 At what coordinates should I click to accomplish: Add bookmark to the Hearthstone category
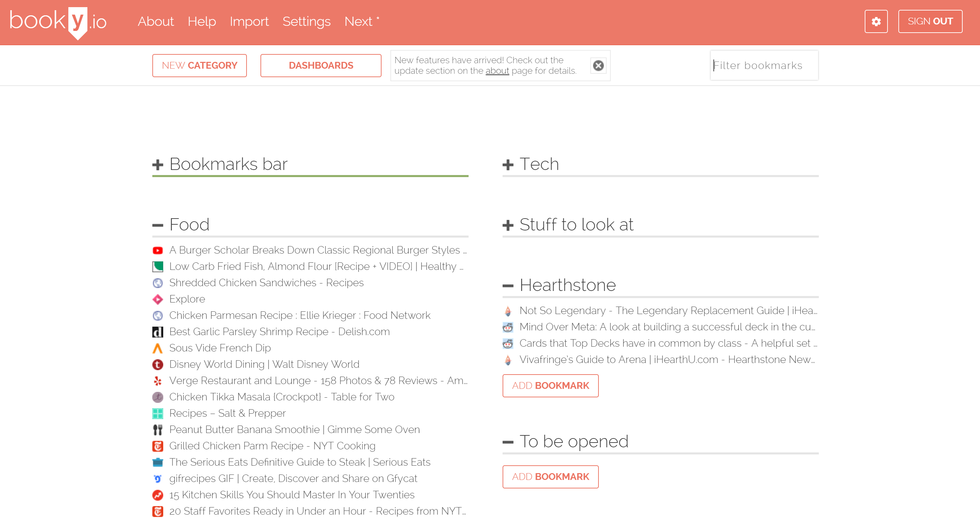click(x=550, y=386)
